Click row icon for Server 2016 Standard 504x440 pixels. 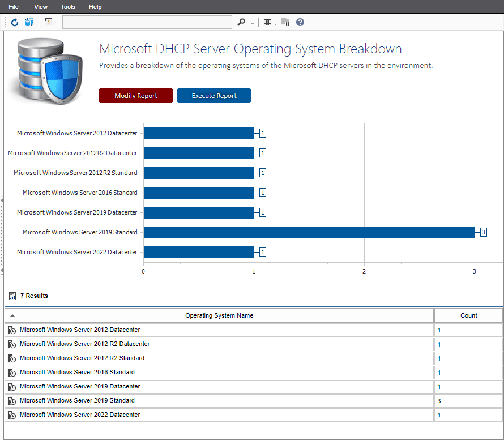pyautogui.click(x=12, y=373)
